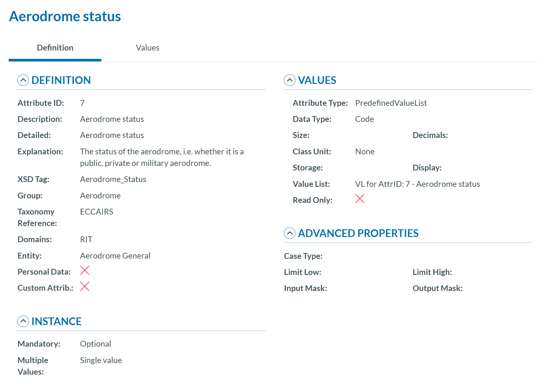
Task: Click the Aerodrome status page title
Action: pos(65,16)
